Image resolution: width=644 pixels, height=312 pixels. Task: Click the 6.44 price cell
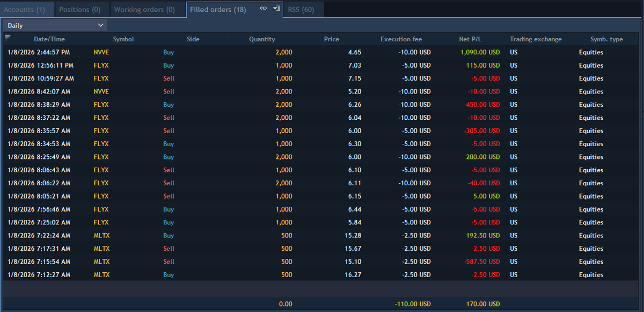click(x=354, y=209)
